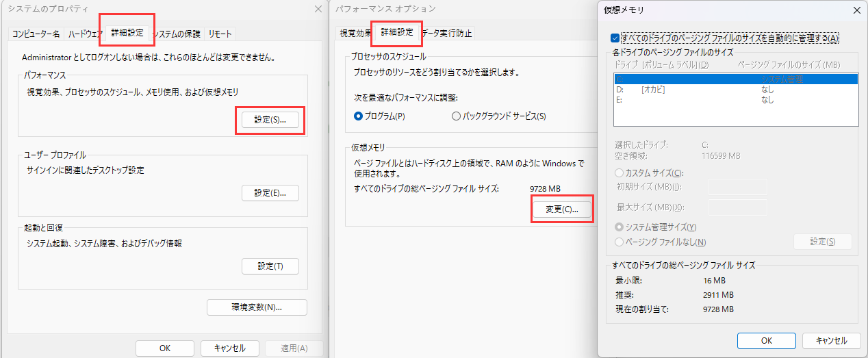Toggle automatic paging file management checkbox
Screen dimensions: 868x358
[615, 38]
